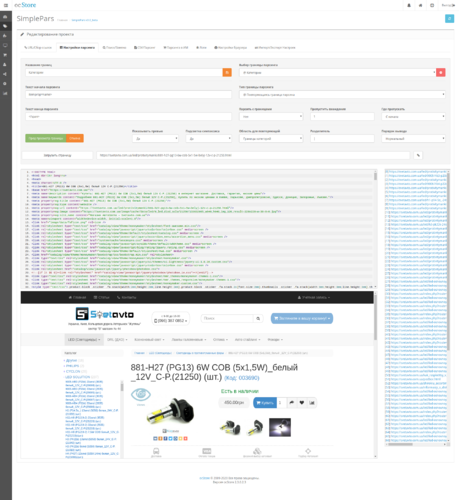This screenshot has height=500, width=459.
Task: Open the gear System icon in sidebar
Action: (x=5, y=84)
